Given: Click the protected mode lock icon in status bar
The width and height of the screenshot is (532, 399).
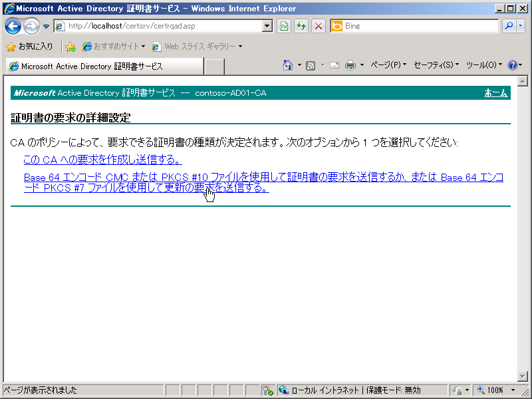Looking at the screenshot, I should coord(458,390).
